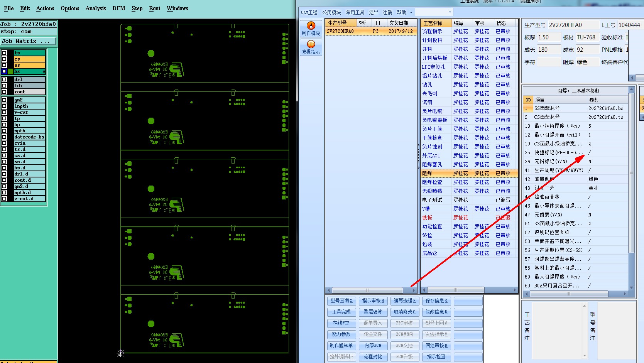Select the cvia layer name
This screenshot has height=363, width=644.
(29, 143)
